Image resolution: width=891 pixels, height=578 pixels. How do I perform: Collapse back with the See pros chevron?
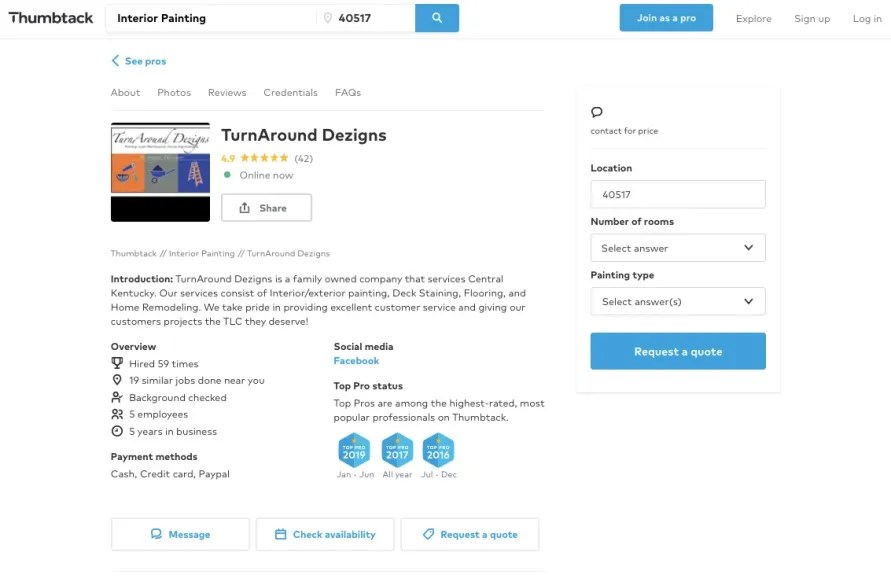[117, 61]
